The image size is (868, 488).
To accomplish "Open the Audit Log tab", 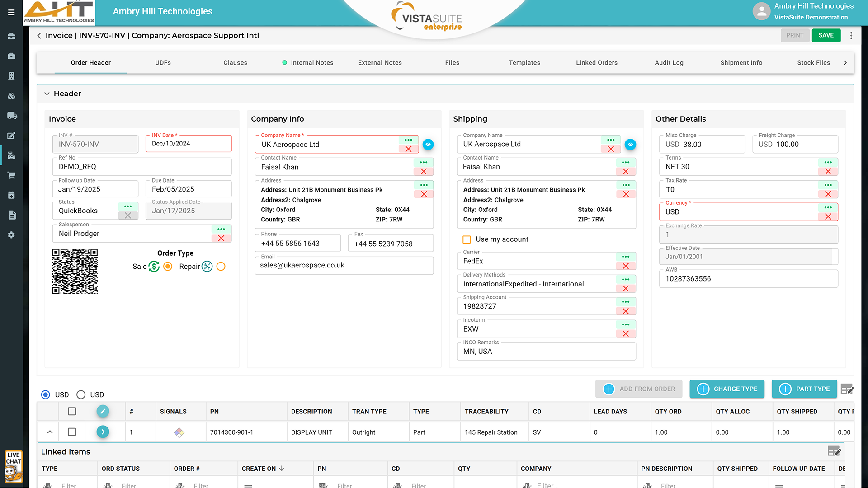I will coord(669,63).
